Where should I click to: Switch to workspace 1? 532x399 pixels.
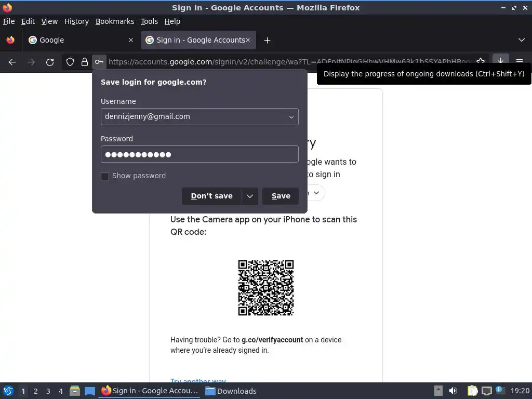pyautogui.click(x=23, y=391)
